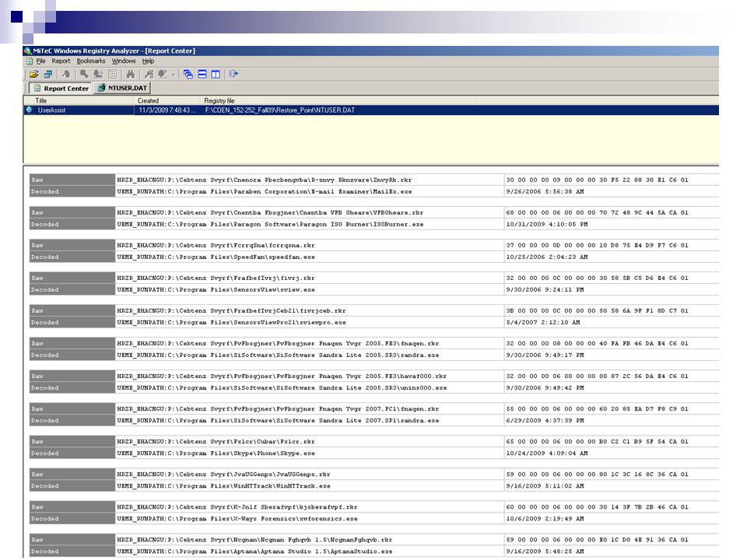The width and height of the screenshot is (747, 560).
Task: Click hex data beginning 37 00 00 00 0D
Action: coord(597,246)
